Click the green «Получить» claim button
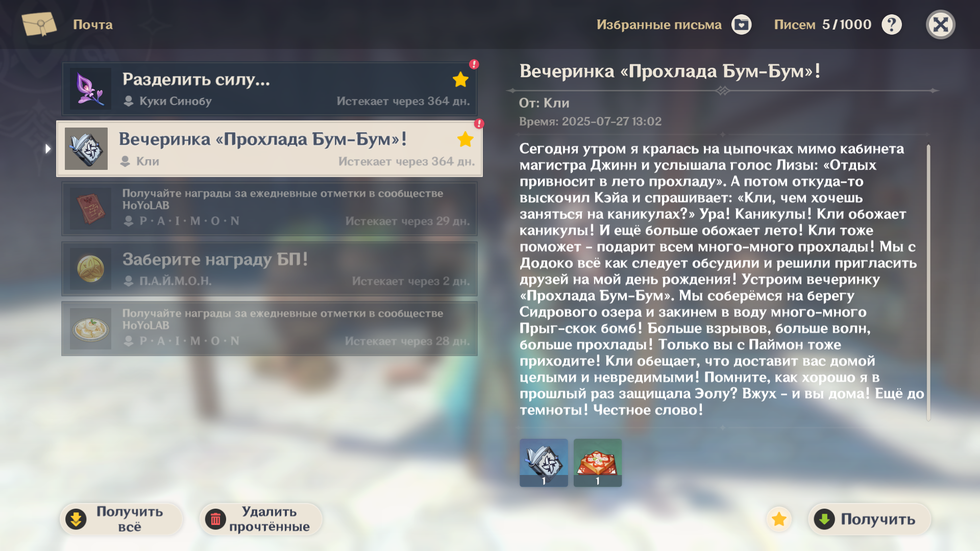Image resolution: width=980 pixels, height=551 pixels. 869,519
